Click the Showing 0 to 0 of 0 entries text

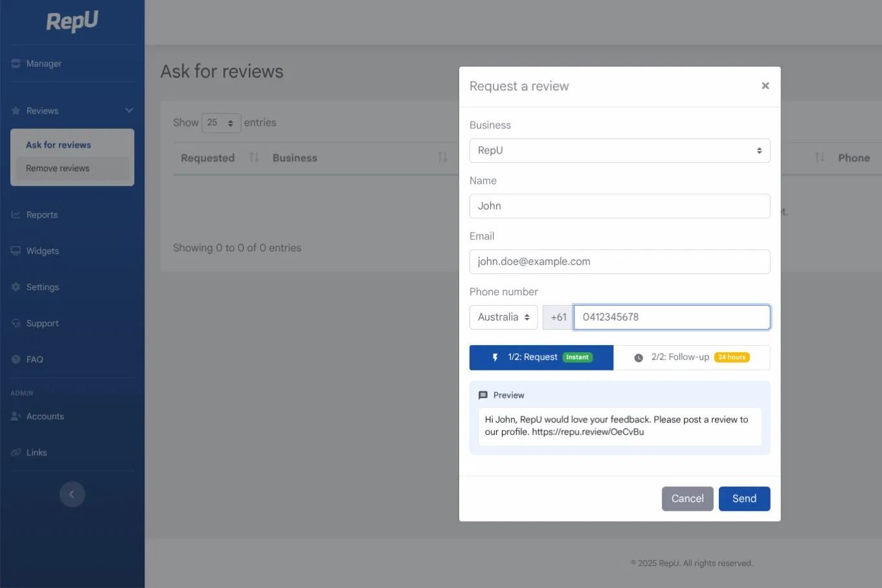click(237, 248)
